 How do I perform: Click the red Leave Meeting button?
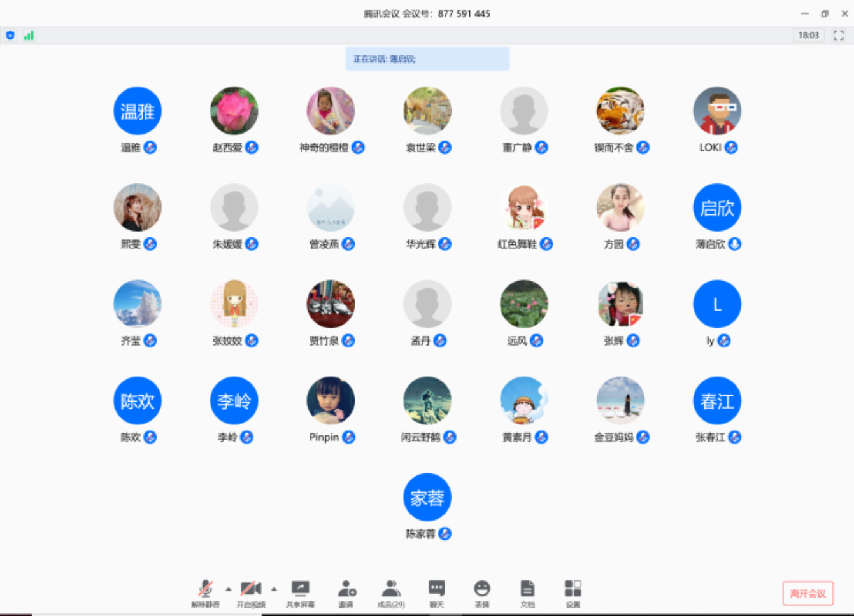click(808, 594)
